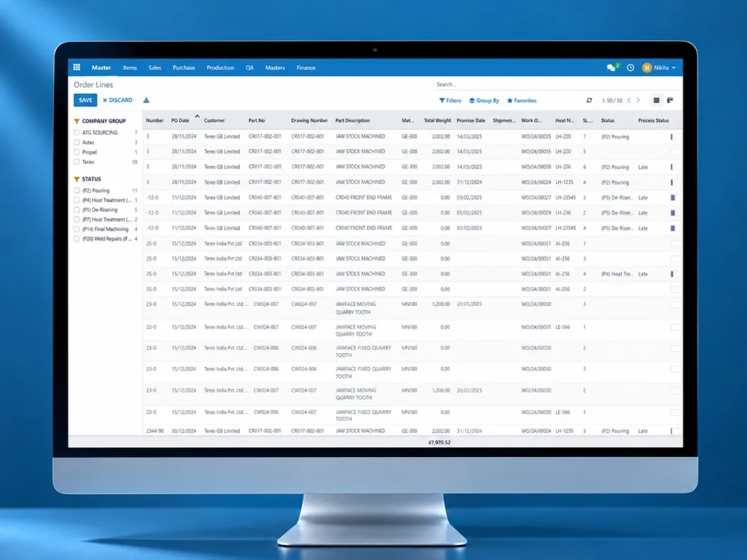Sort by Total Weight column header
The width and height of the screenshot is (747, 560).
tap(437, 120)
